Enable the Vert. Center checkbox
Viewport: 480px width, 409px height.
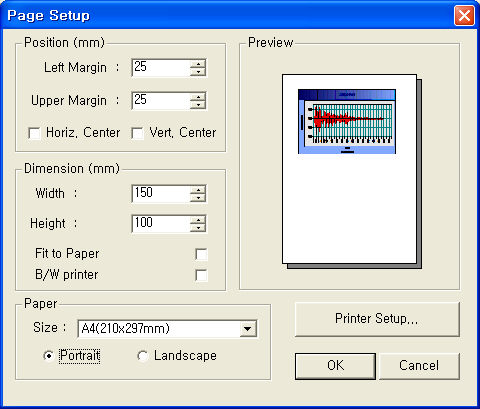(x=138, y=133)
